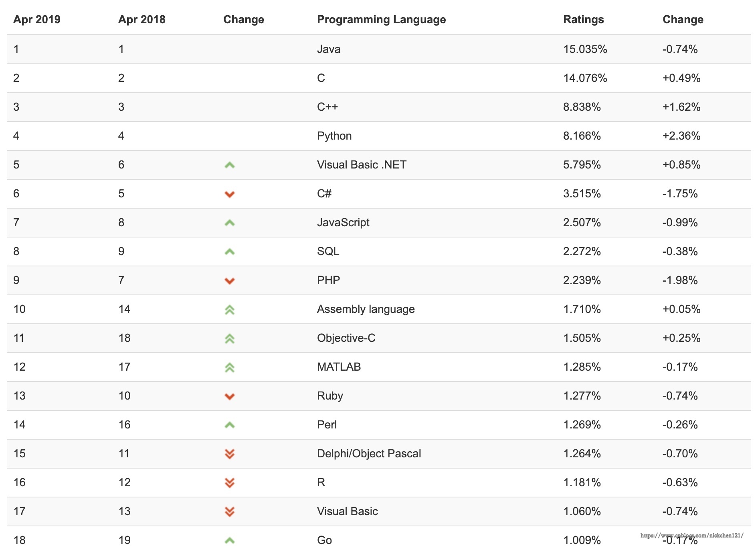Click the red down arrow in the Ruby row
Viewport: 756px width, 548px height.
[x=230, y=397]
